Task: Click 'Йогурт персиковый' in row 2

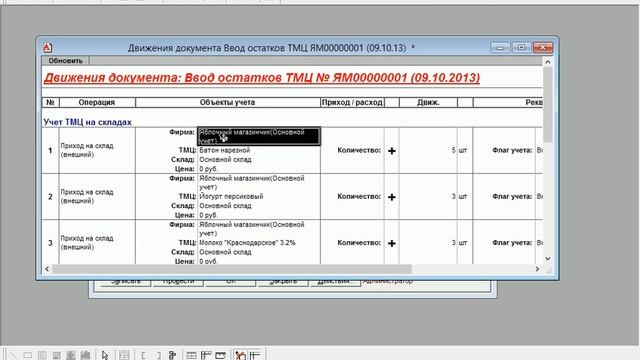Action: click(x=231, y=196)
